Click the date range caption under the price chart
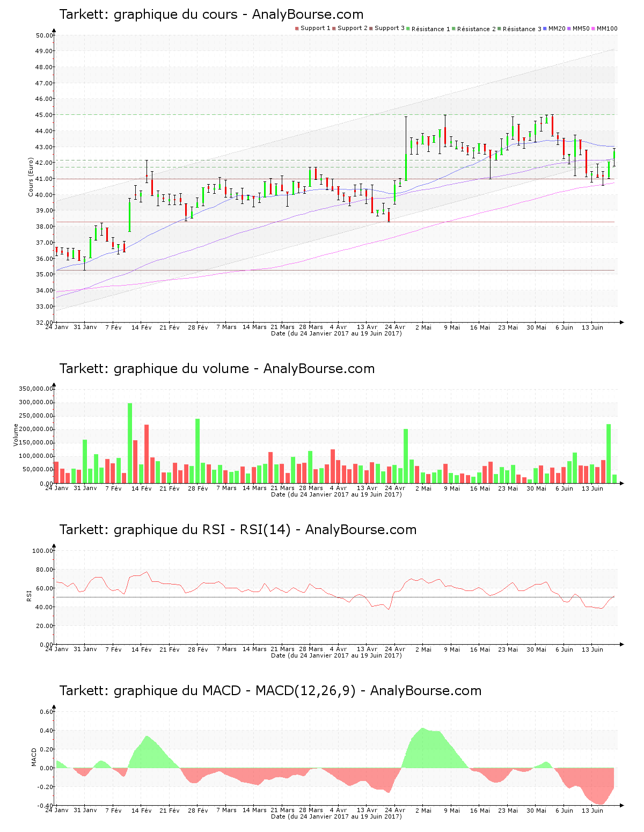The image size is (644, 832). point(336,333)
